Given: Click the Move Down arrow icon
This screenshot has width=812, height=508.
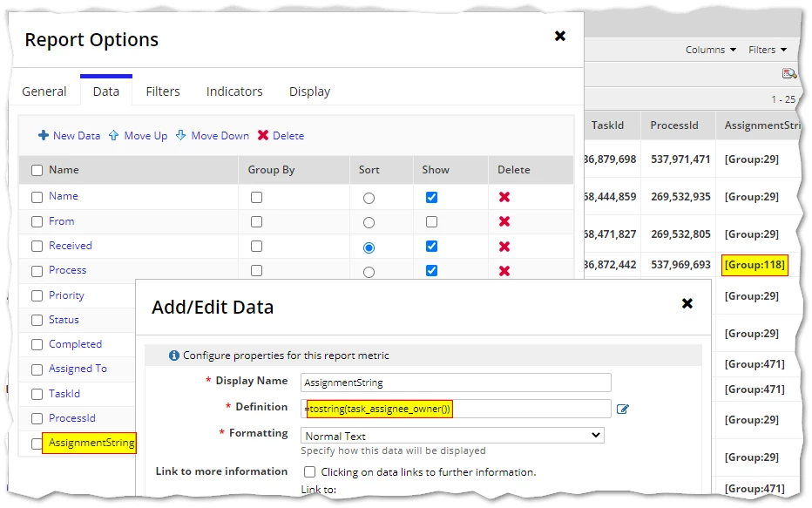Looking at the screenshot, I should tap(180, 136).
